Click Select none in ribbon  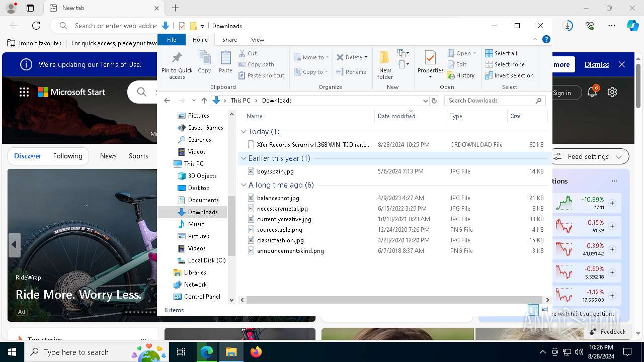pos(505,64)
